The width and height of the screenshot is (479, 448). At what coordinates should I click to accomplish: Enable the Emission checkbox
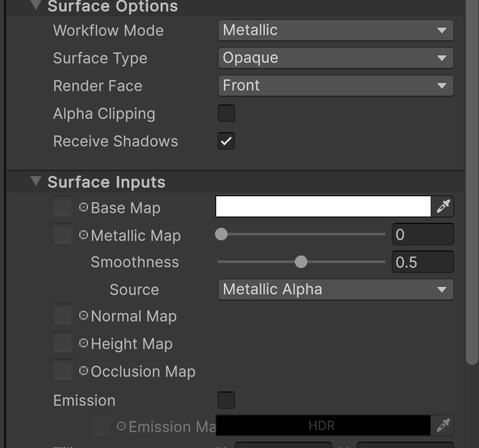point(226,400)
